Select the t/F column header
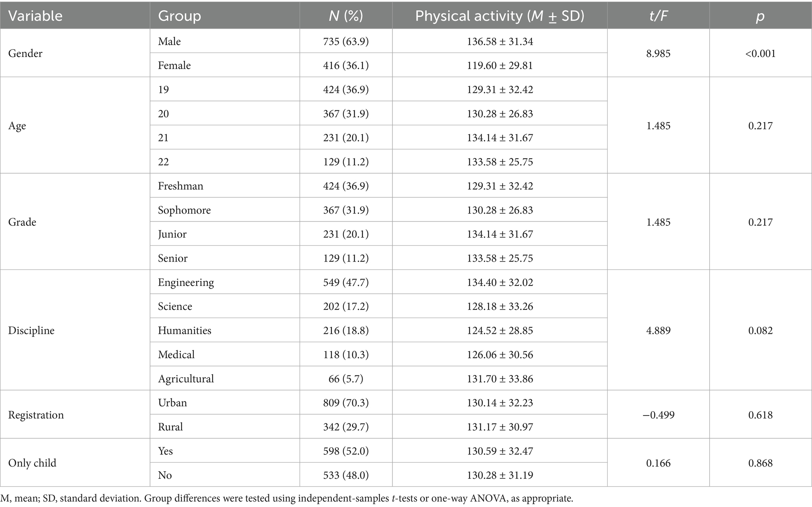 (x=658, y=16)
